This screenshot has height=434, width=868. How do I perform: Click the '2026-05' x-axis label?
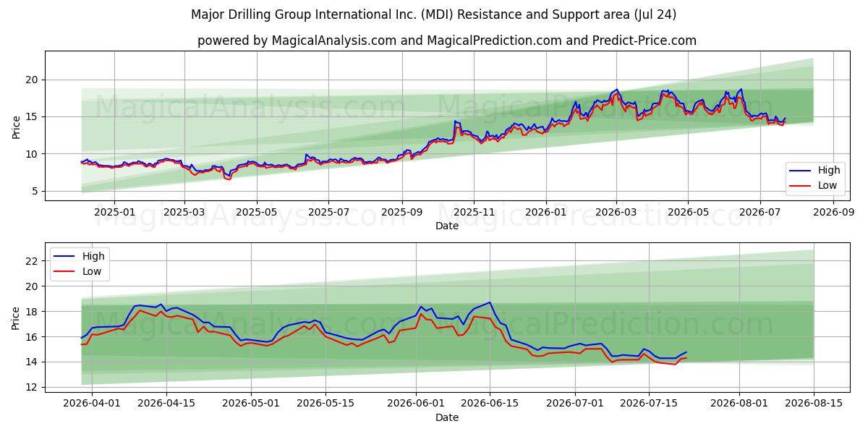click(x=688, y=212)
